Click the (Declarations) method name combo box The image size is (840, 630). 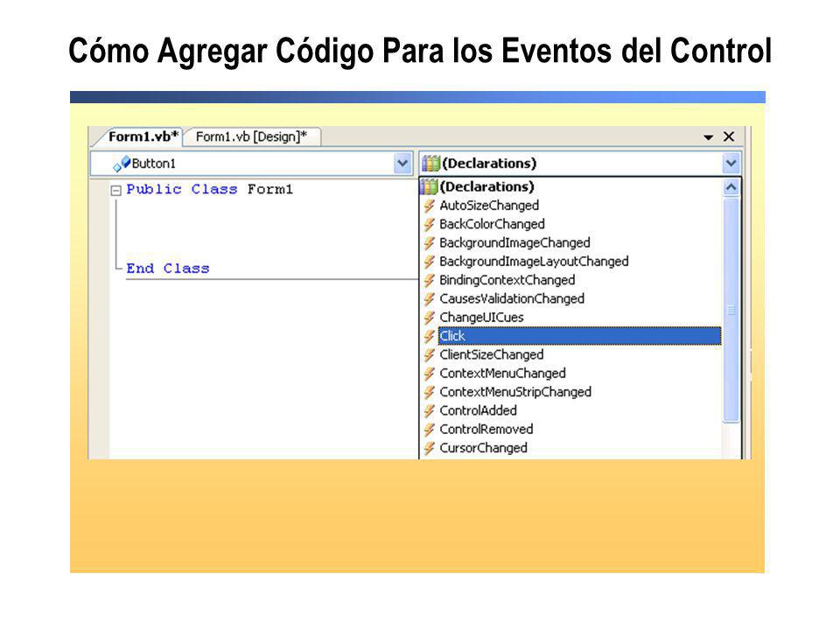(580, 164)
